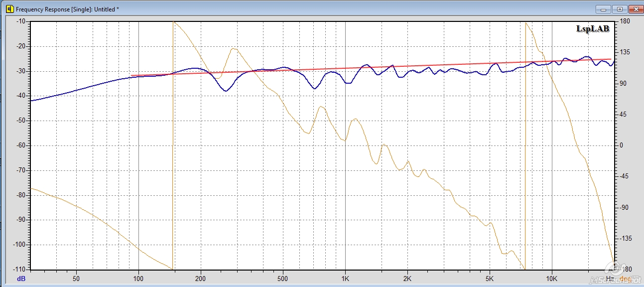Select the -20 value on the dB axis
Image resolution: width=644 pixels, height=287 pixels.
tap(20, 46)
